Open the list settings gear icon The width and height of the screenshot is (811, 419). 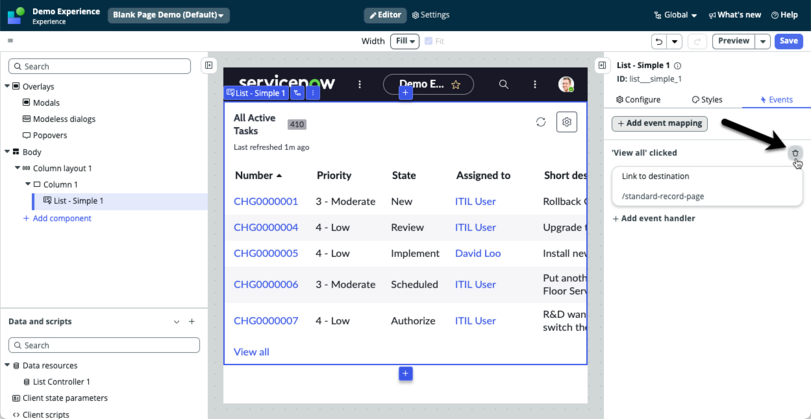(x=567, y=122)
